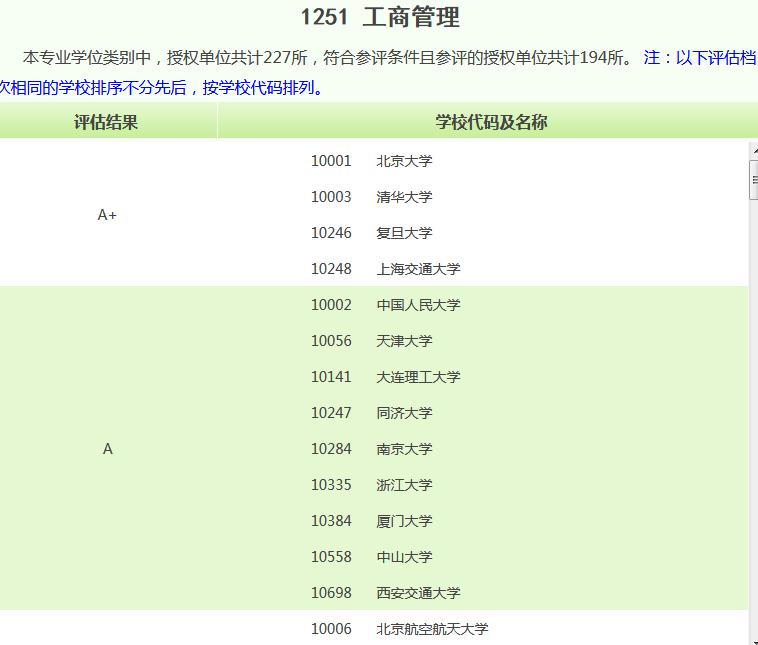Click the vertical scrollbar thumb handle
The height and width of the screenshot is (645, 758).
click(753, 181)
